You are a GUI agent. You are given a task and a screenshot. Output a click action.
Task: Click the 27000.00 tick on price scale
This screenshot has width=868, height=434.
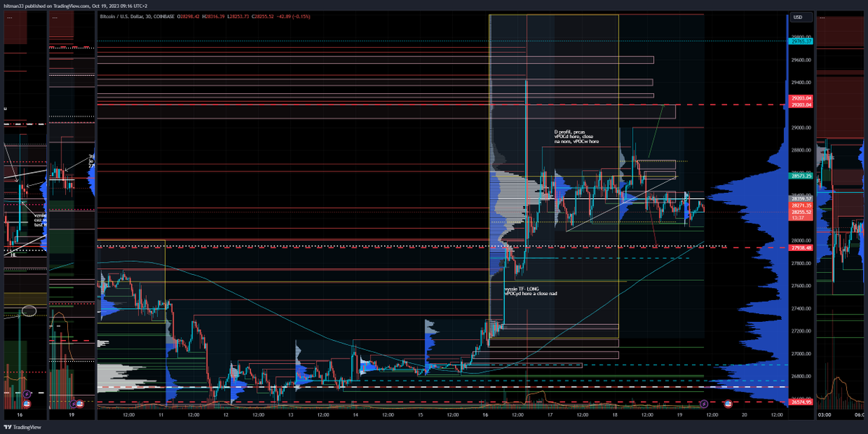point(801,354)
